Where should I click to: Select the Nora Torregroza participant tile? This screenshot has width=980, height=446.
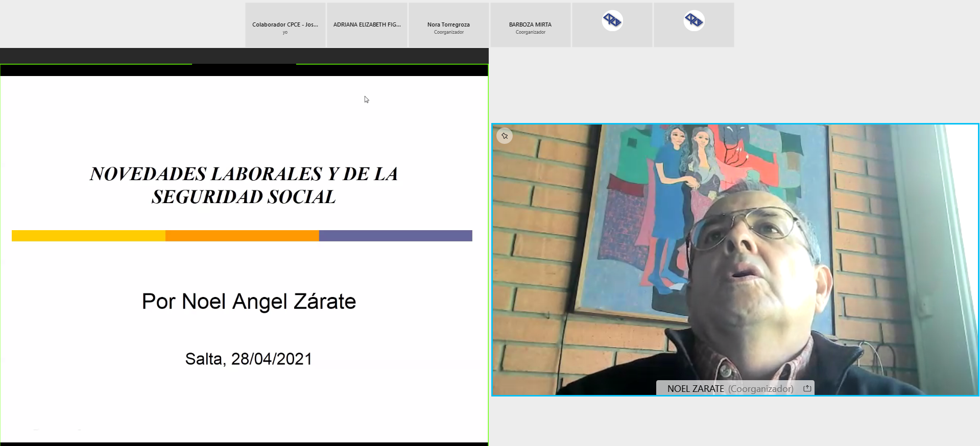click(x=449, y=25)
